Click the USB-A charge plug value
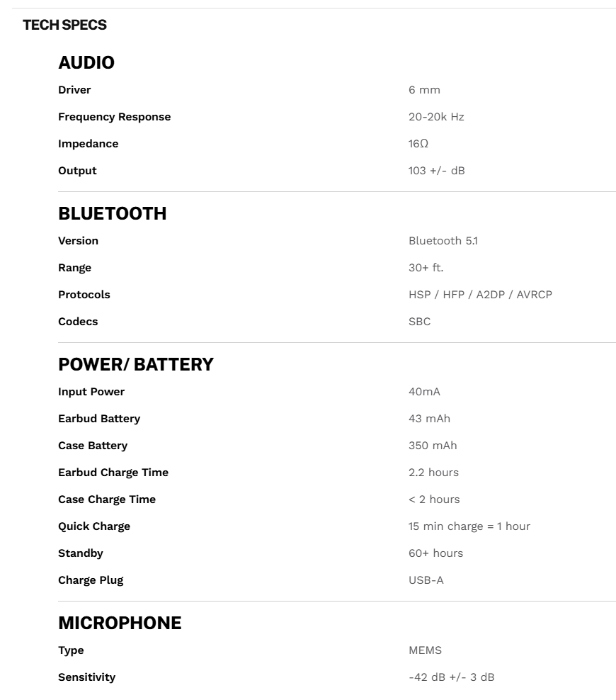Screen dimensions: 616x700 [426, 580]
